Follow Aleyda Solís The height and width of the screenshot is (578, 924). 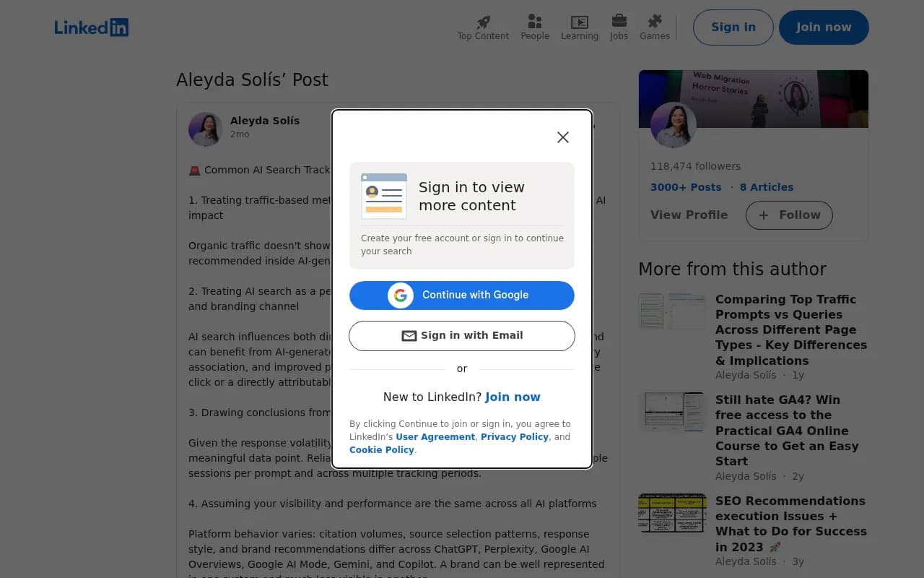tap(789, 215)
